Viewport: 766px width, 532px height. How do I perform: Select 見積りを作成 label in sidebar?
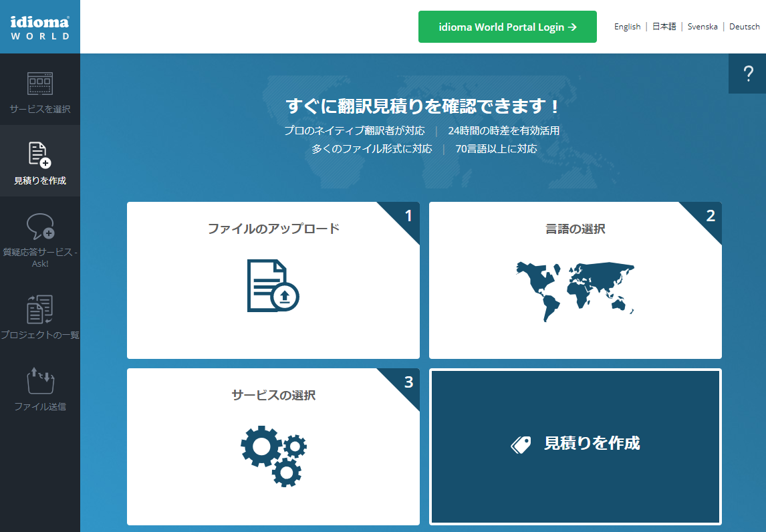(x=40, y=180)
